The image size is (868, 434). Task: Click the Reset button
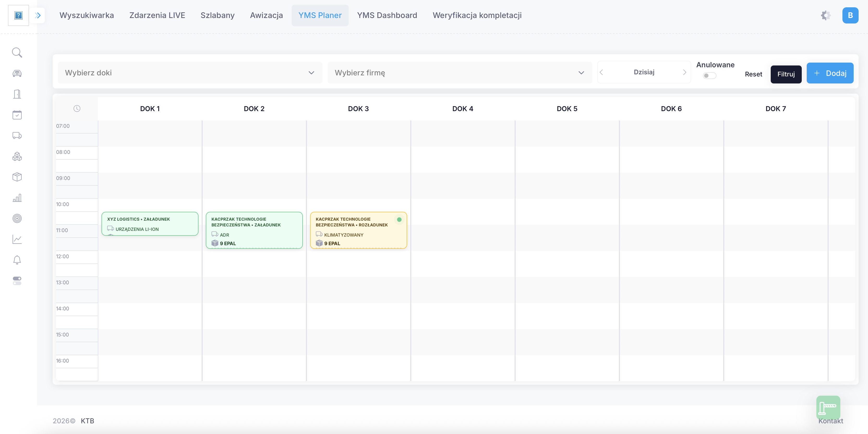(x=754, y=74)
